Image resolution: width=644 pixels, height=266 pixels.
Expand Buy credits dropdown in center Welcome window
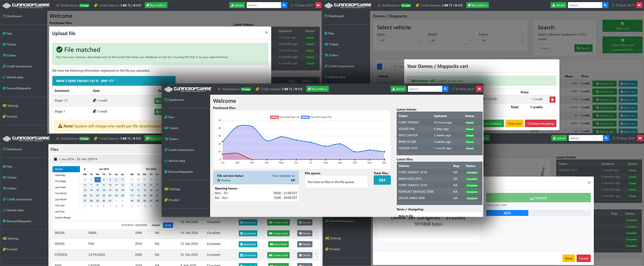318,89
